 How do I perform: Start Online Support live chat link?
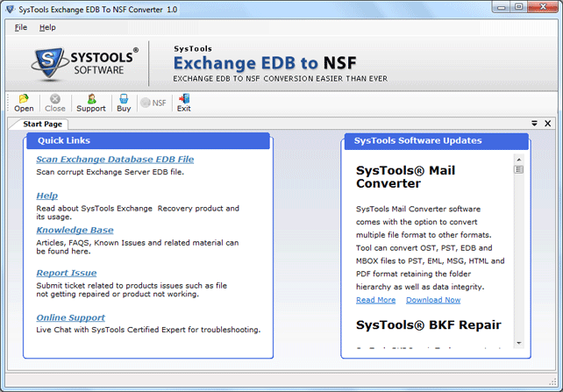tap(71, 317)
